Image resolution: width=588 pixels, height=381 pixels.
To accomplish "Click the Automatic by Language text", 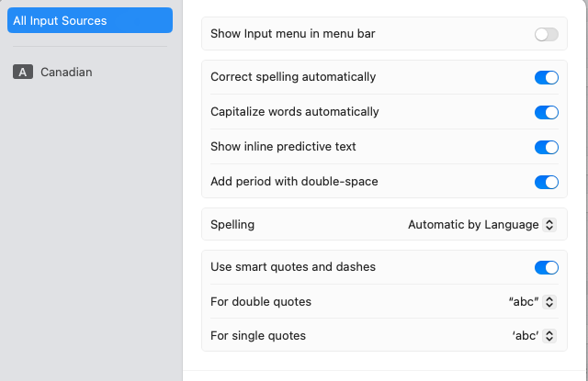I will pyautogui.click(x=472, y=224).
